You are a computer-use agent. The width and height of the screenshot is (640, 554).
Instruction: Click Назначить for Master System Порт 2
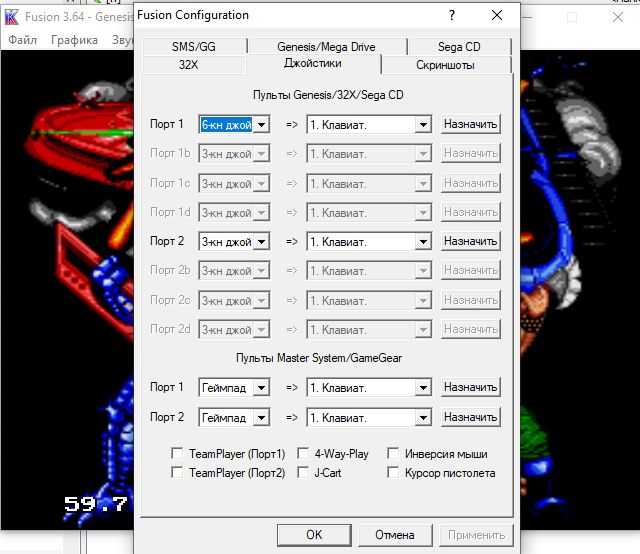click(x=471, y=417)
